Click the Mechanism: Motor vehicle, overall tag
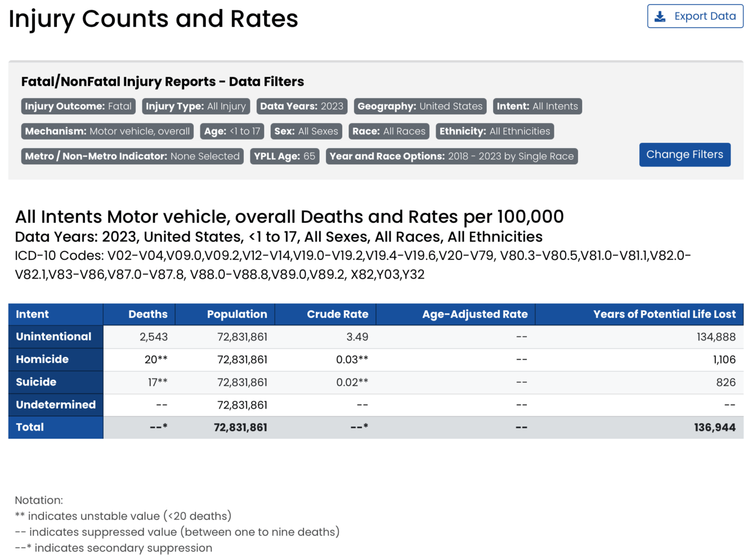Screen dimensions: 752x560 107,132
